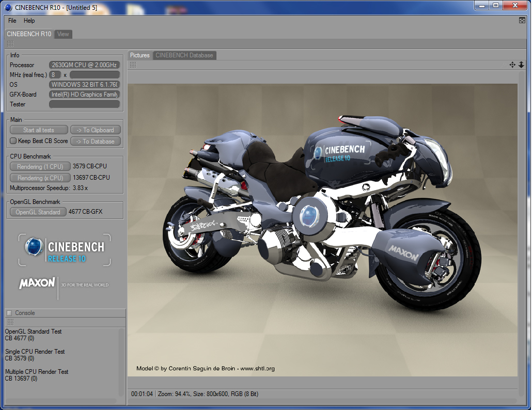532x410 pixels.
Task: Run the Rendering (x CPU) test
Action: (40, 178)
